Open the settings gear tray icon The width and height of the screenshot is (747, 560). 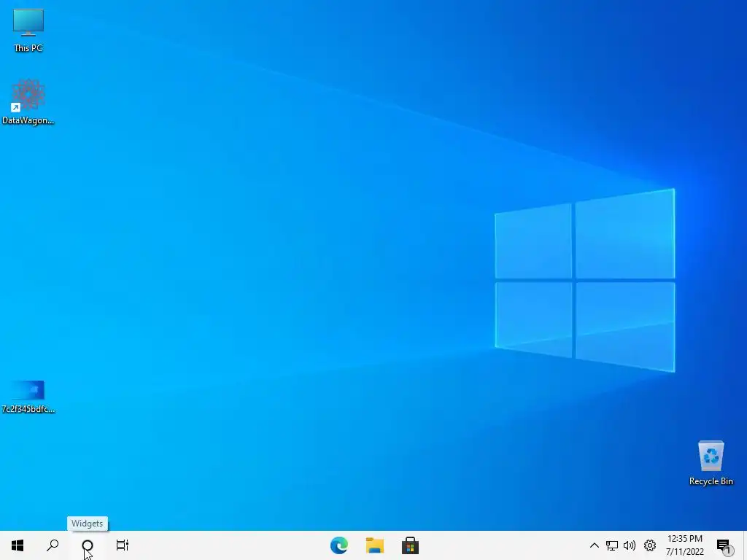[650, 545]
